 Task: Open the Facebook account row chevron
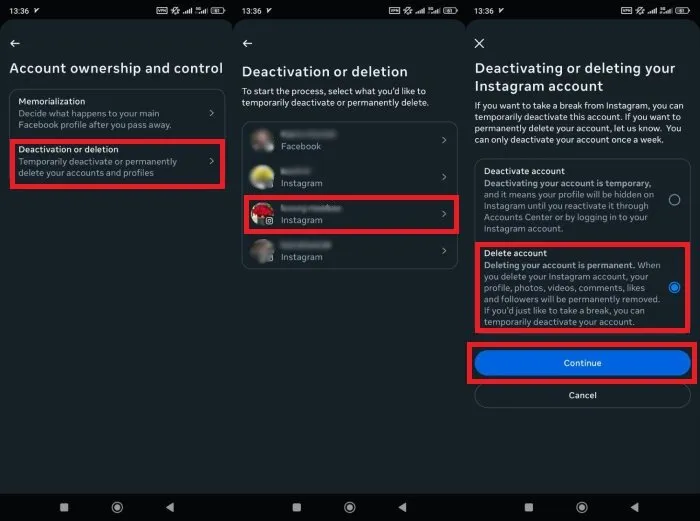tap(444, 140)
